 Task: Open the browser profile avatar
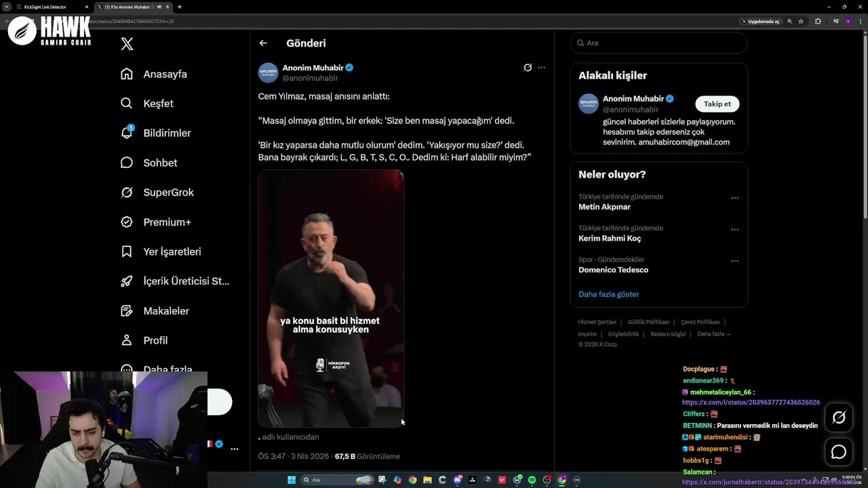pos(848,21)
